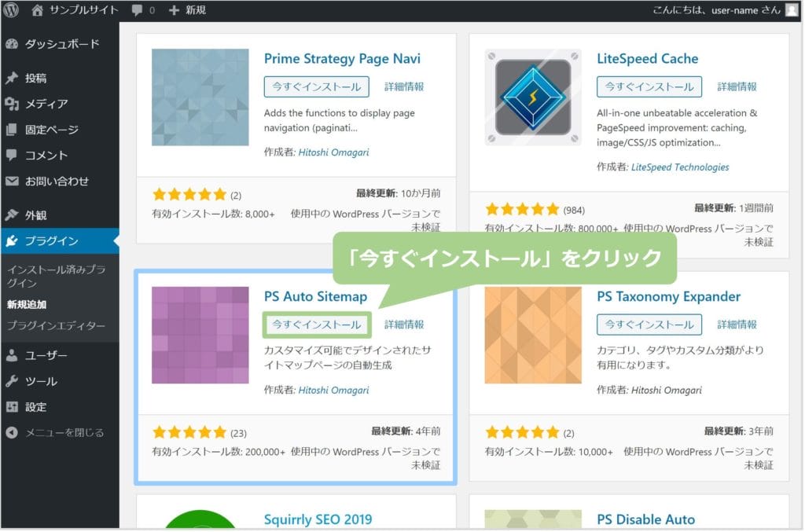Viewport: 805px width, 532px height.
Task: Click Prime Strategy Page Navi thumbnail
Action: point(200,97)
